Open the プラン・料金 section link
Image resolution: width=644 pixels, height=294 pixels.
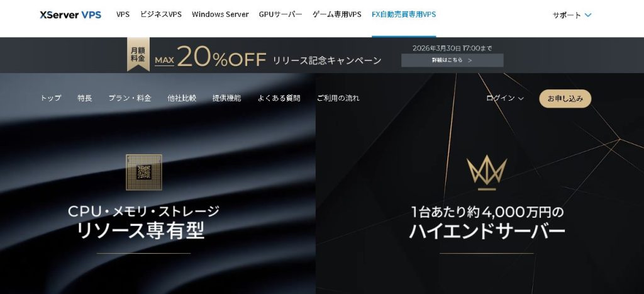130,98
